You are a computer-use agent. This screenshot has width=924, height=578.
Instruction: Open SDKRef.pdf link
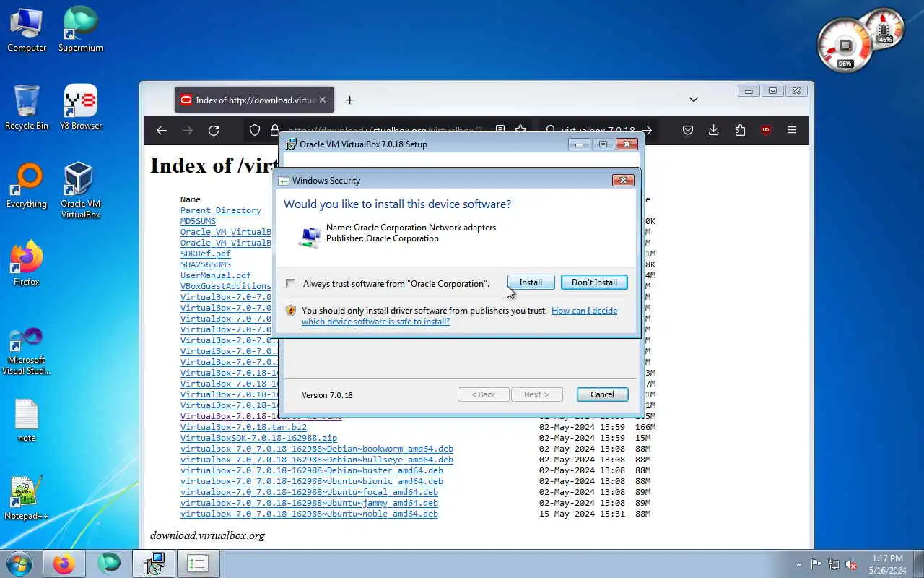click(x=206, y=254)
